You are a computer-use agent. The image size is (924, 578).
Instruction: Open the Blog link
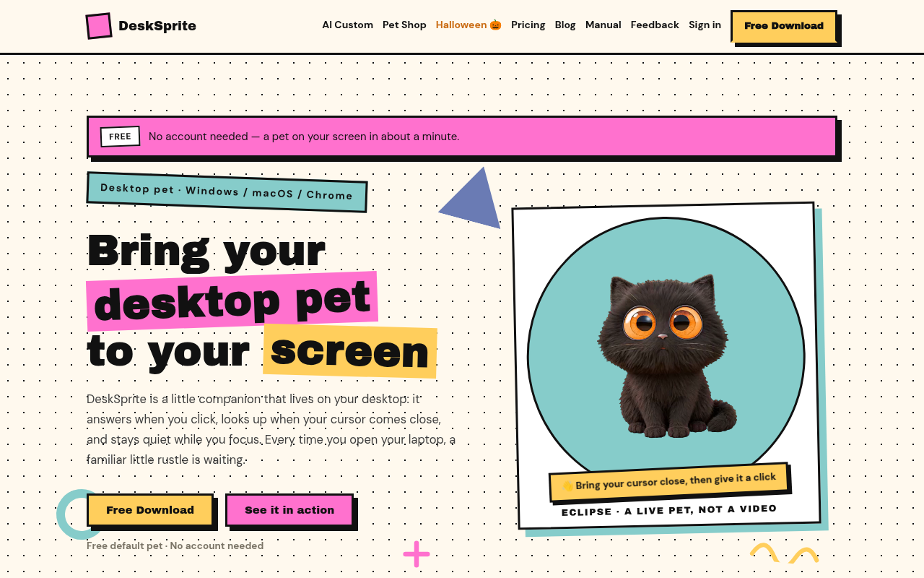[565, 25]
